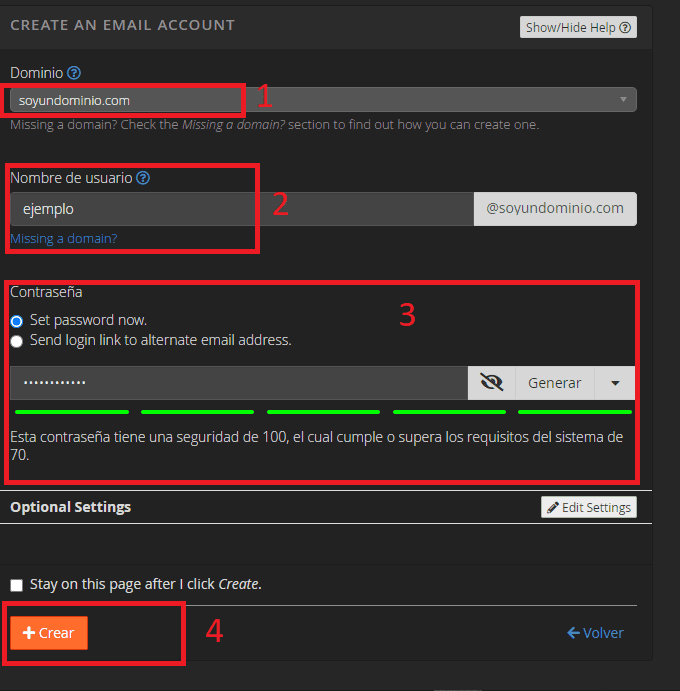Click the orange Crear button
Screen dimensions: 680x691
coord(49,633)
